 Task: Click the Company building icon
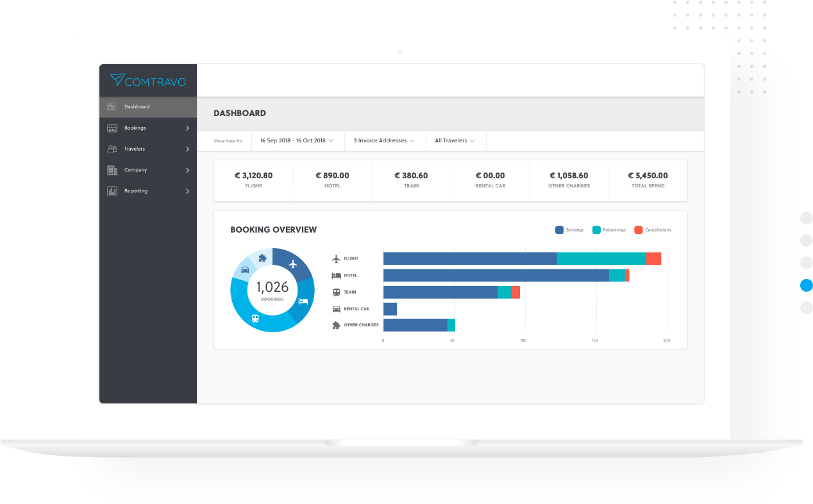(x=112, y=170)
